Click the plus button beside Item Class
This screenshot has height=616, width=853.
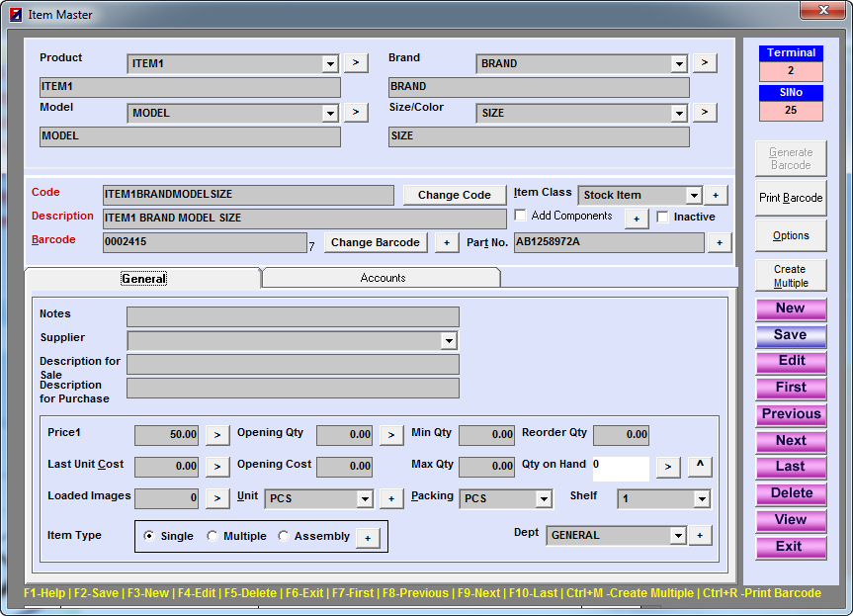[715, 195]
